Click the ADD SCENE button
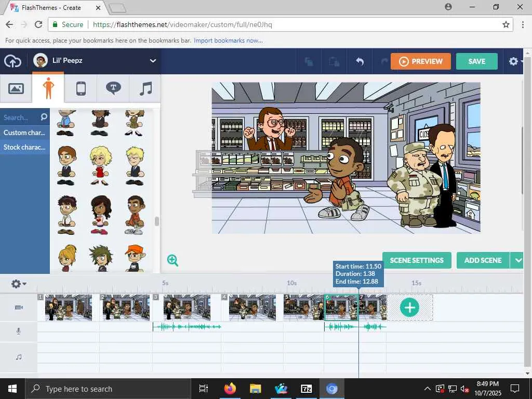 click(483, 260)
